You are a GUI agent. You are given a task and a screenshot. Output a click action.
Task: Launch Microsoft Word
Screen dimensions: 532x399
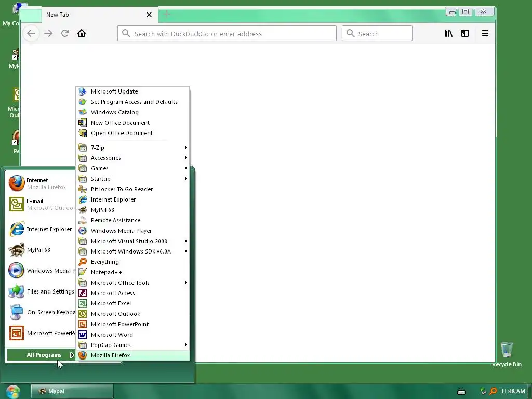pyautogui.click(x=132, y=335)
